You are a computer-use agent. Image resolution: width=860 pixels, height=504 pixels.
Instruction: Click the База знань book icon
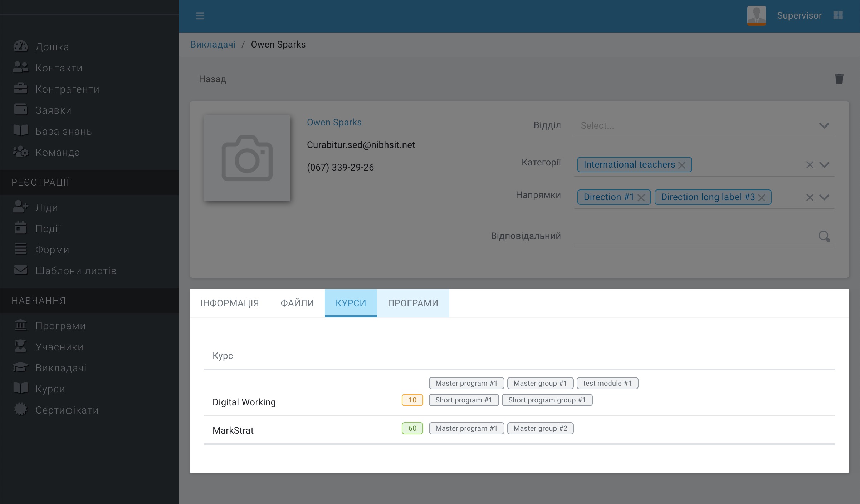pos(21,131)
